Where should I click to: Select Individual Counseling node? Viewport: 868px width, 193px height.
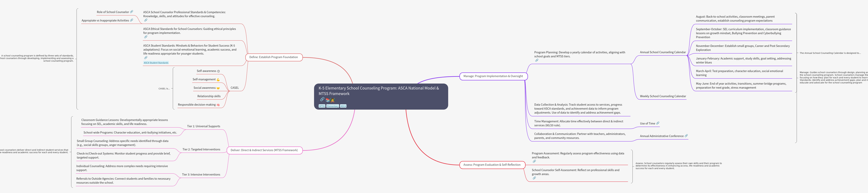pos(122,168)
